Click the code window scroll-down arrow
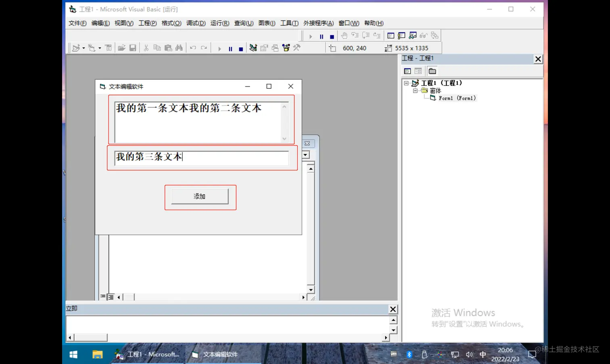The height and width of the screenshot is (364, 610). point(311,290)
